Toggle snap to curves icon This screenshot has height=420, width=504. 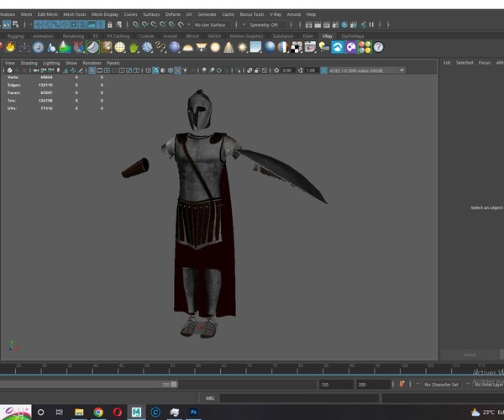point(145,24)
